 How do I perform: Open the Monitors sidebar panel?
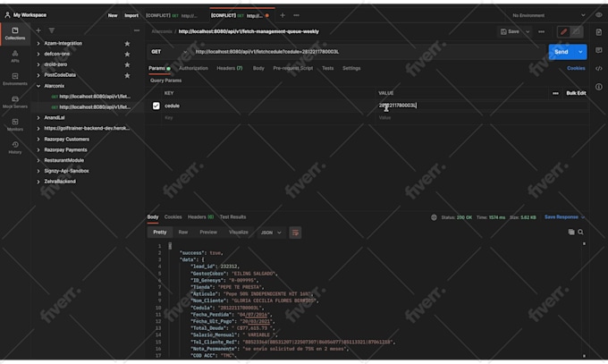pyautogui.click(x=15, y=125)
